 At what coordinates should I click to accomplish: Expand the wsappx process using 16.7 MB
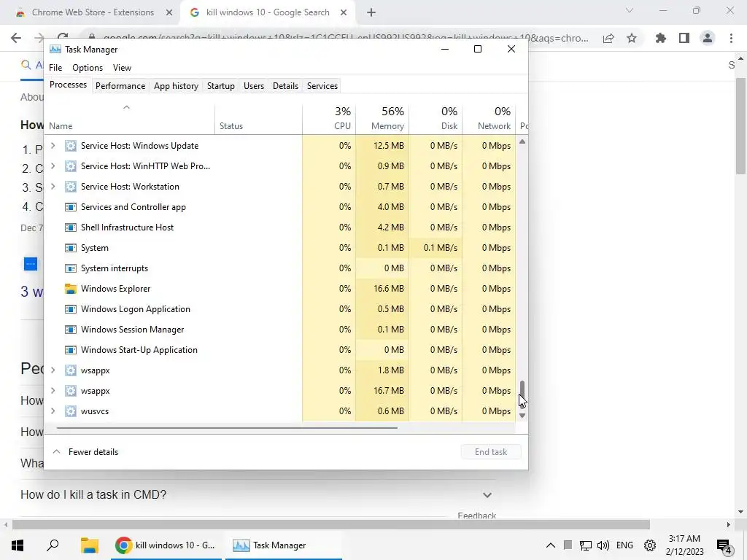53,391
